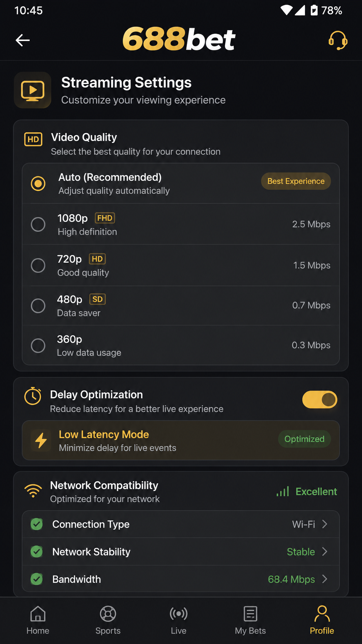Tap the Low Latency lightning bolt icon
Screen dimensions: 362x644
click(x=41, y=440)
